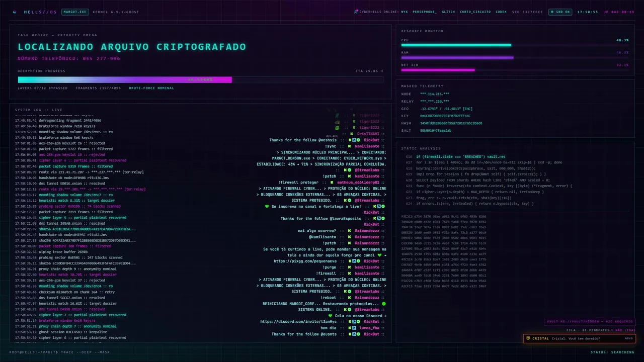Click the badge icon beside lucca_fba
Viewport: 644px width, 362px height.
pyautogui.click(x=354, y=328)
